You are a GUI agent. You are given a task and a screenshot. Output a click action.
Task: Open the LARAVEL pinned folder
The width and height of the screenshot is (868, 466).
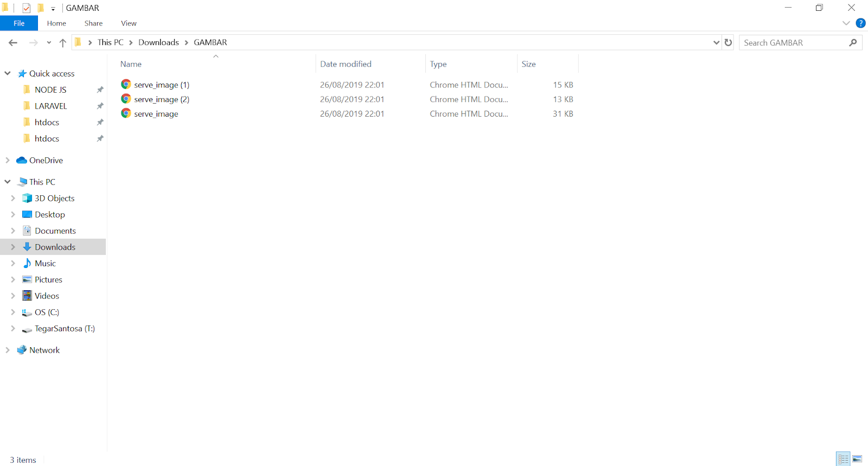pyautogui.click(x=50, y=106)
